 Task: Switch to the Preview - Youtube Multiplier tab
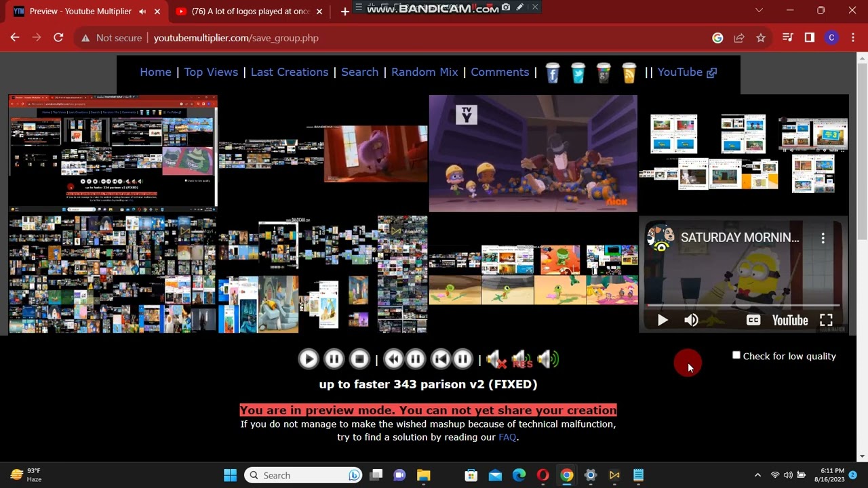click(81, 12)
